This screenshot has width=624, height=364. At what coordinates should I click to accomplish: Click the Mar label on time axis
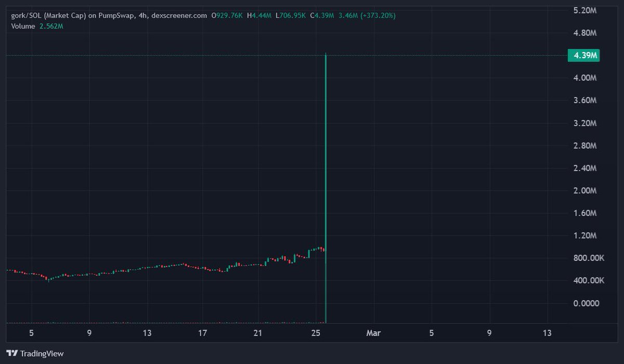pyautogui.click(x=373, y=333)
